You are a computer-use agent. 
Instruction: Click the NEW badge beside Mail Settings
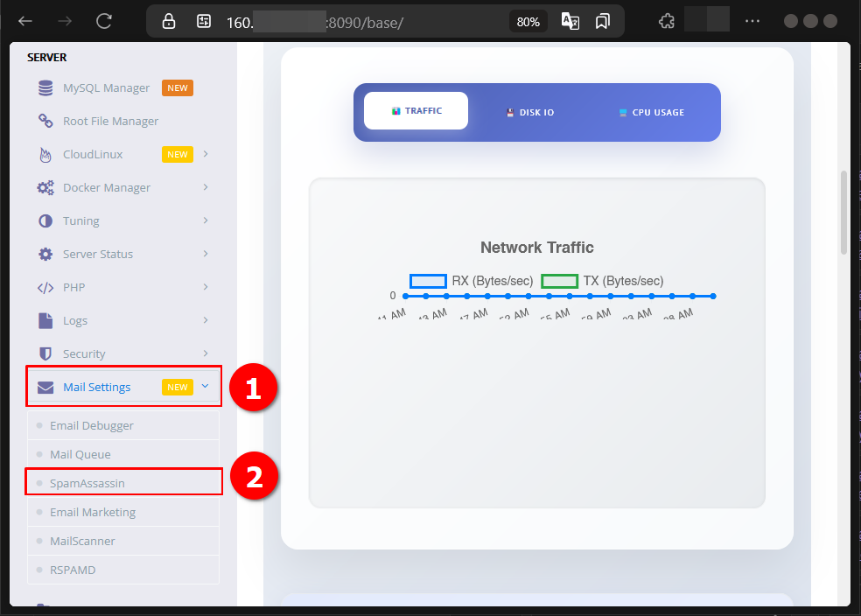point(178,387)
